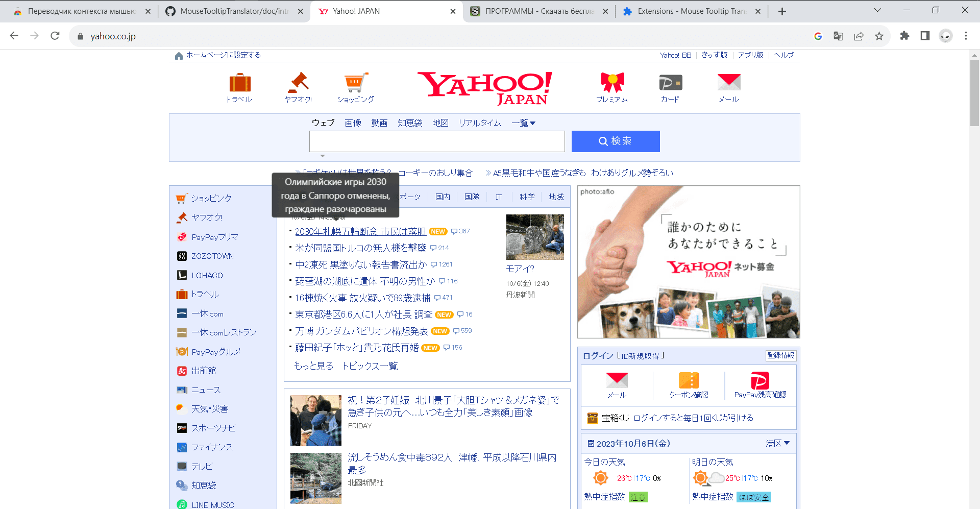Open the 2030年札幌五輪断念 headline
This screenshot has height=509, width=980.
tap(360, 232)
